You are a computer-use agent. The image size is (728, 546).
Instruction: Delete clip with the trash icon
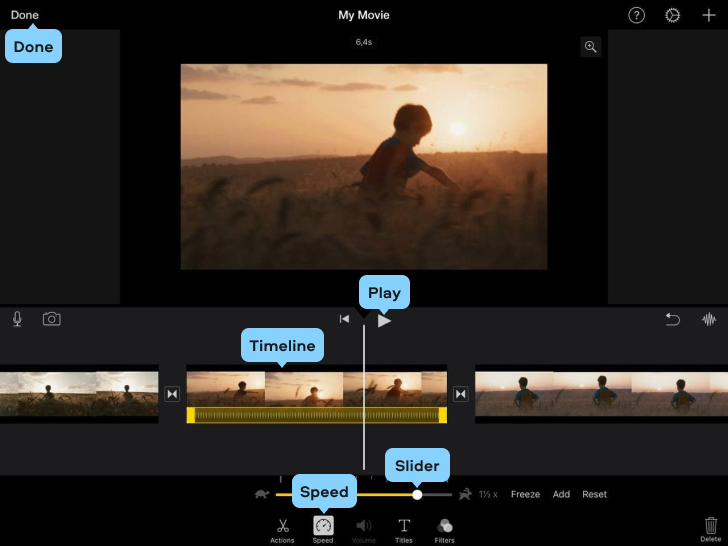(x=711, y=530)
